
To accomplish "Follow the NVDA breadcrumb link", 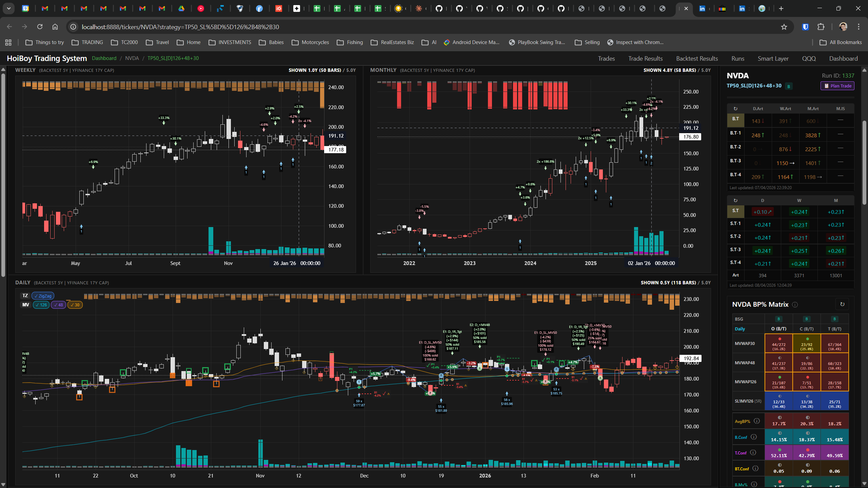I will point(132,58).
